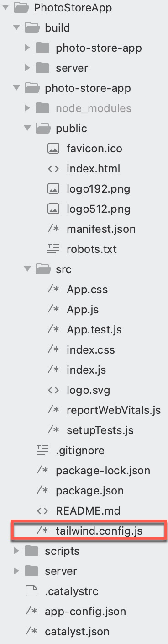Image resolution: width=168 pixels, height=644 pixels.
Task: Click the blank file icon beside .catalystrc
Action: pos(31,591)
